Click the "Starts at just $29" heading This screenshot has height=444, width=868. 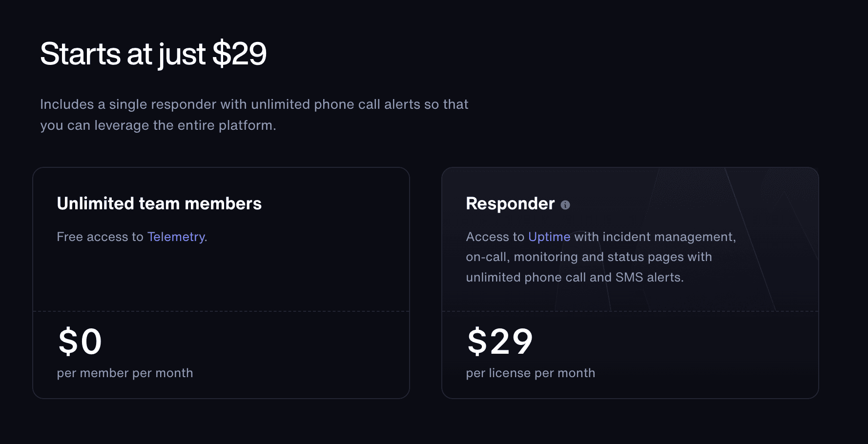[x=153, y=54]
